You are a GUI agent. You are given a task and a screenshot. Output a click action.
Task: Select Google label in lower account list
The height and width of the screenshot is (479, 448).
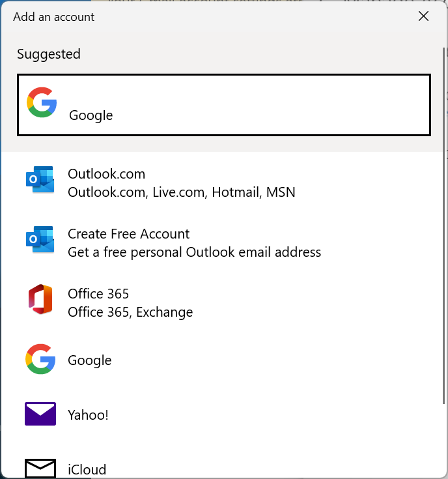(89, 360)
